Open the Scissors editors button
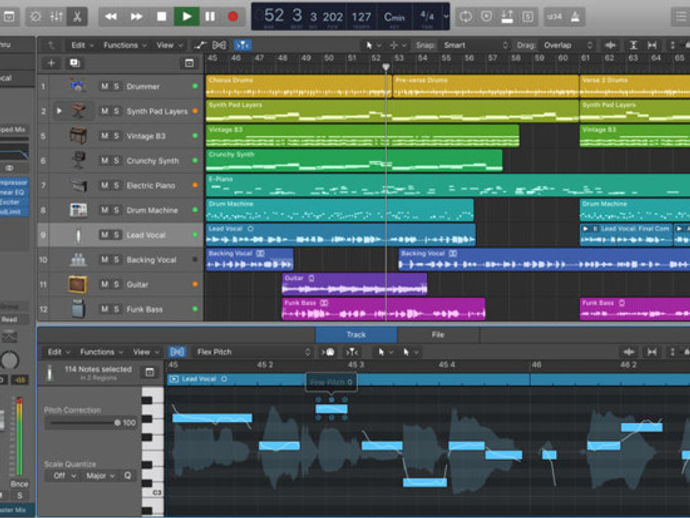 click(x=79, y=16)
